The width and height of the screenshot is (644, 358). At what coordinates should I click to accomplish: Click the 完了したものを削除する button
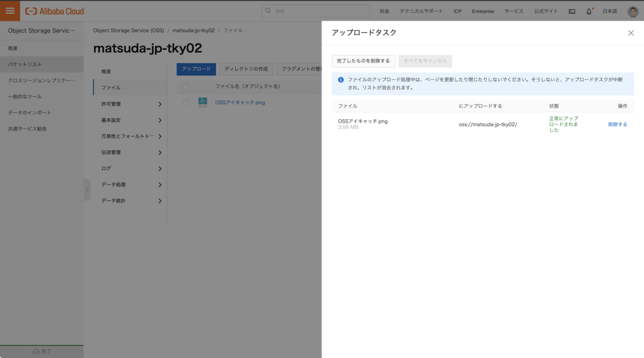coord(363,61)
